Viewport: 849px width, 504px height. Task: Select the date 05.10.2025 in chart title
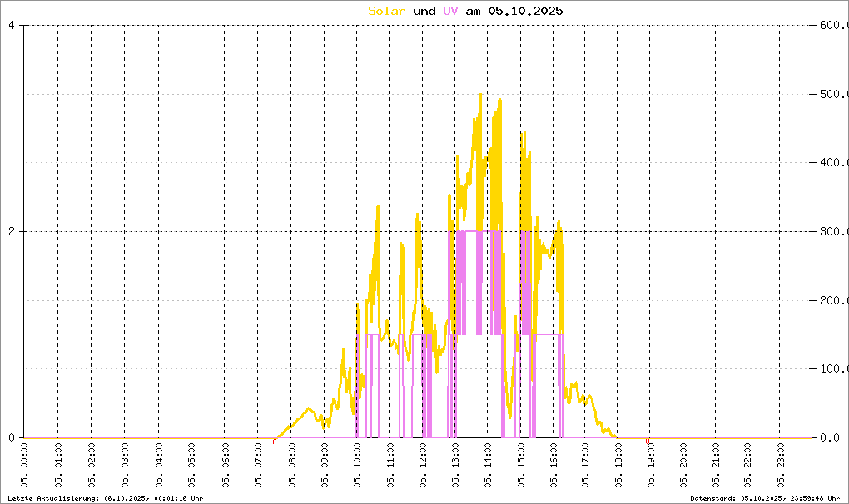(525, 11)
